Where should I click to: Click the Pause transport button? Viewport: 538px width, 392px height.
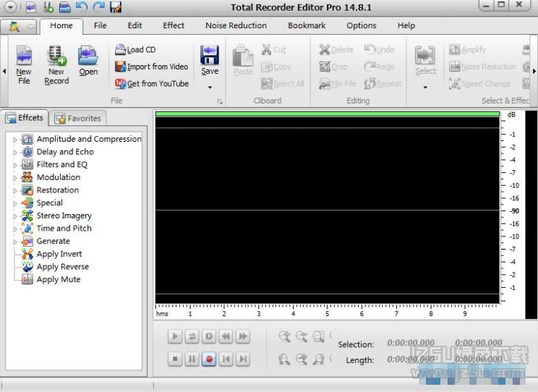tap(192, 359)
